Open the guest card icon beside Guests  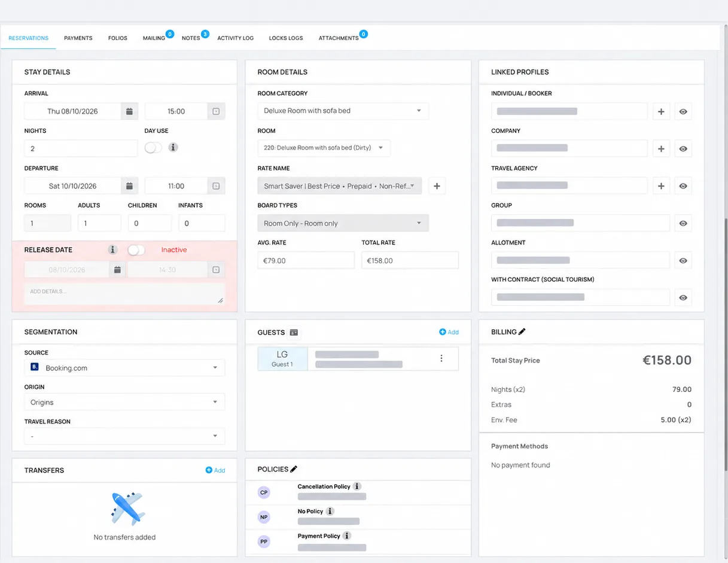pos(294,332)
